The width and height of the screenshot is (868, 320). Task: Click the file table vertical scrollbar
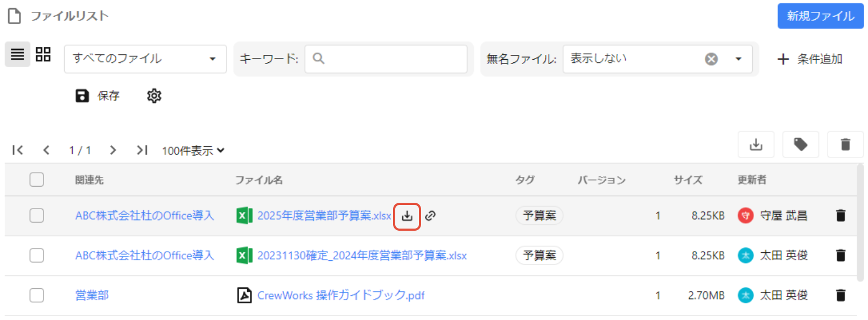[x=860, y=223]
